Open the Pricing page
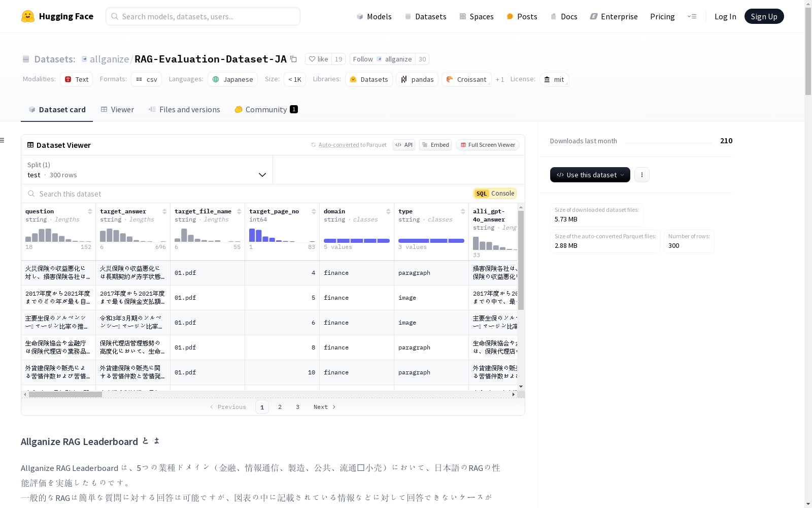The width and height of the screenshot is (812, 508). (662, 16)
